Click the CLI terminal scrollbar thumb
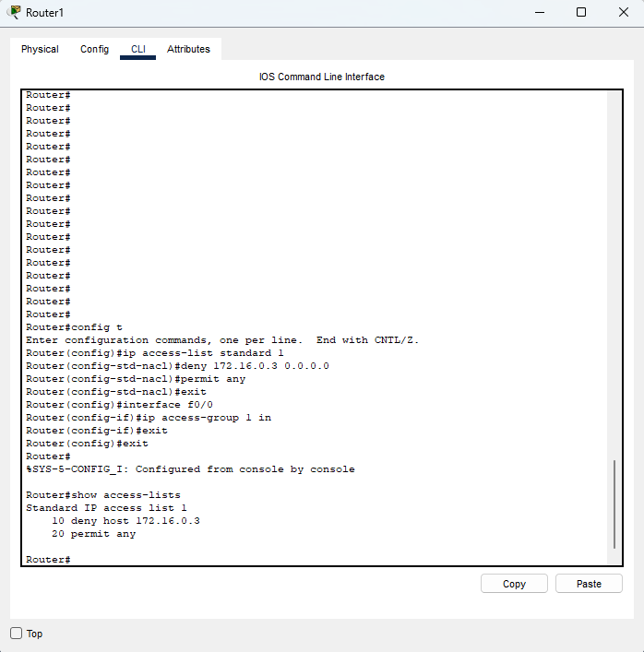 [614, 504]
